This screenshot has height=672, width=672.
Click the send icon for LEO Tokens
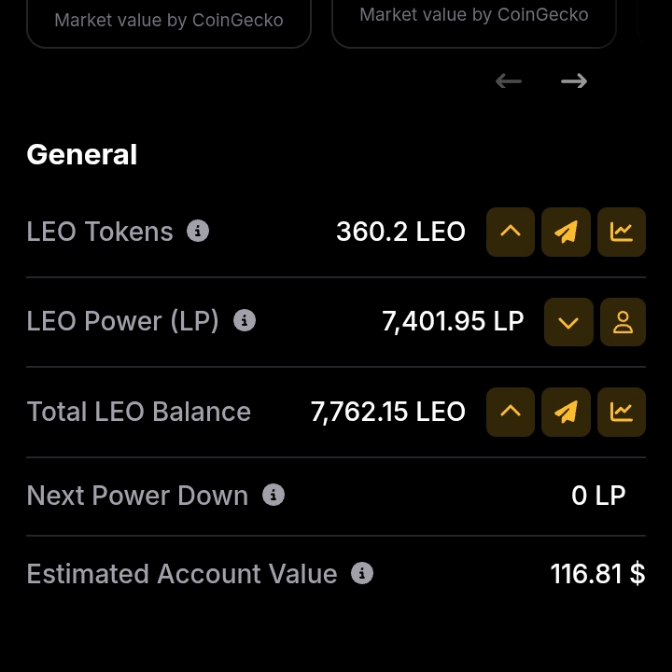(x=566, y=232)
